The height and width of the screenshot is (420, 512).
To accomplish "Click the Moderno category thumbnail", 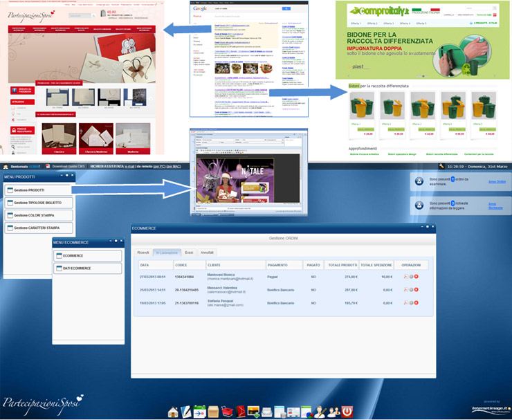I will 133,138.
